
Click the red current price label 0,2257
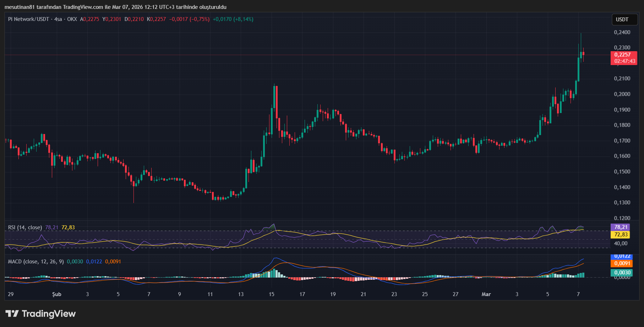pyautogui.click(x=623, y=55)
